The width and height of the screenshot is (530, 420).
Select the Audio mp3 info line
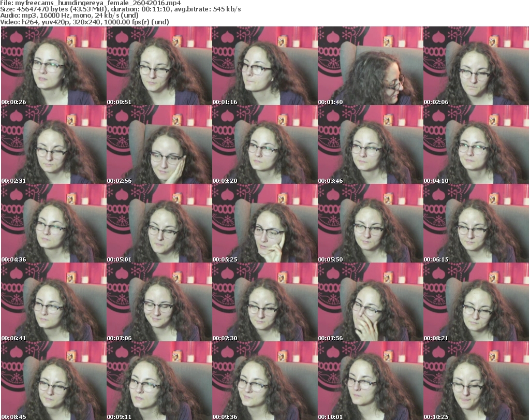pyautogui.click(x=69, y=16)
